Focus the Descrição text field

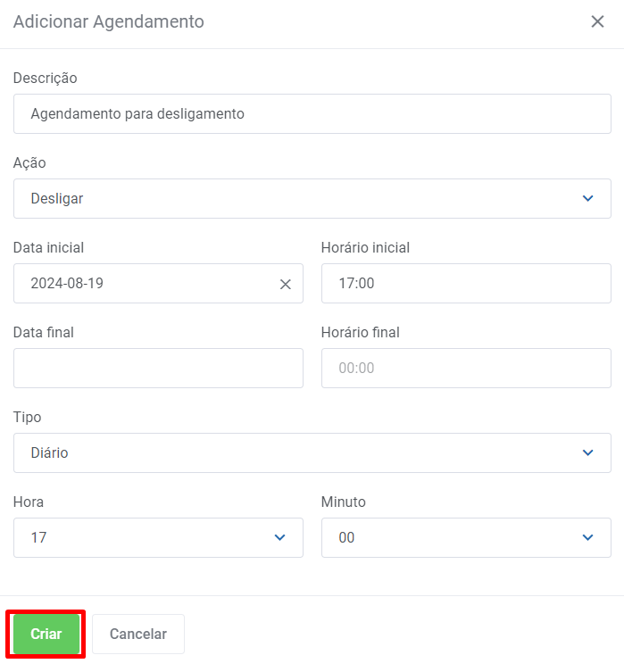(x=312, y=114)
